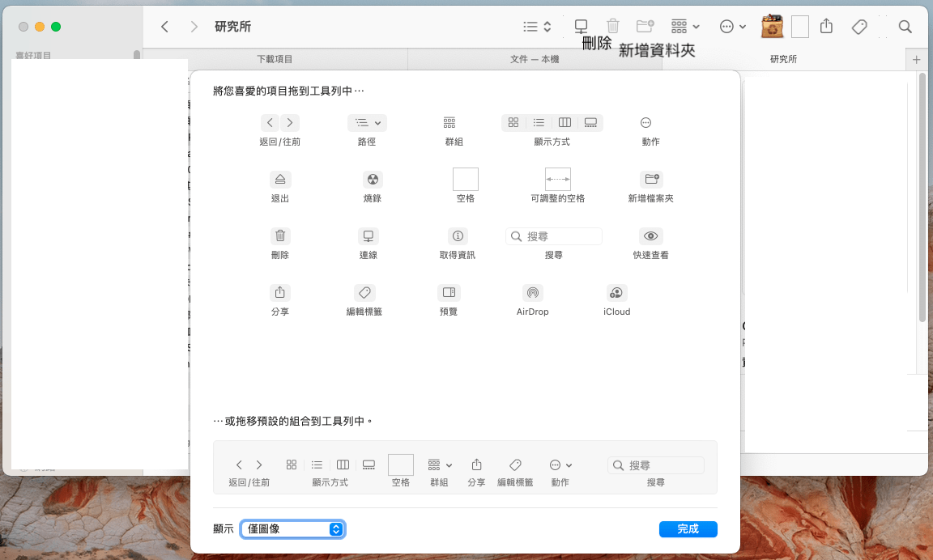Viewport: 933px width, 560px height.
Task: Select the 返回/往前 item in the palette
Action: 279,131
